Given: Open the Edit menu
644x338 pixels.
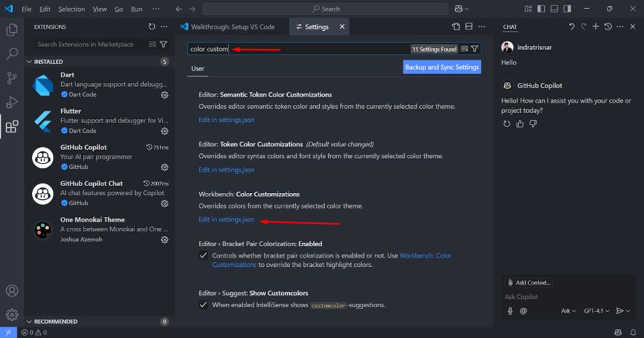Looking at the screenshot, I should click(x=45, y=9).
